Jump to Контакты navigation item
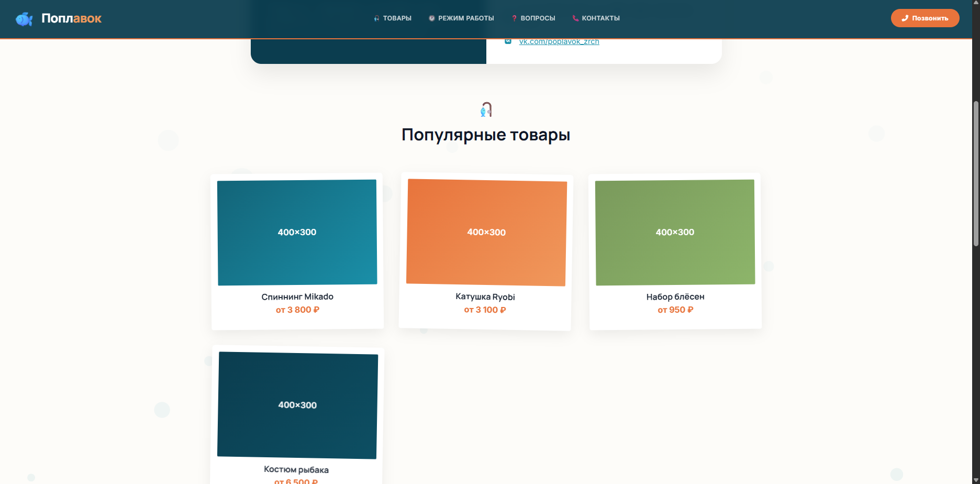Viewport: 980px width, 484px height. 596,18
